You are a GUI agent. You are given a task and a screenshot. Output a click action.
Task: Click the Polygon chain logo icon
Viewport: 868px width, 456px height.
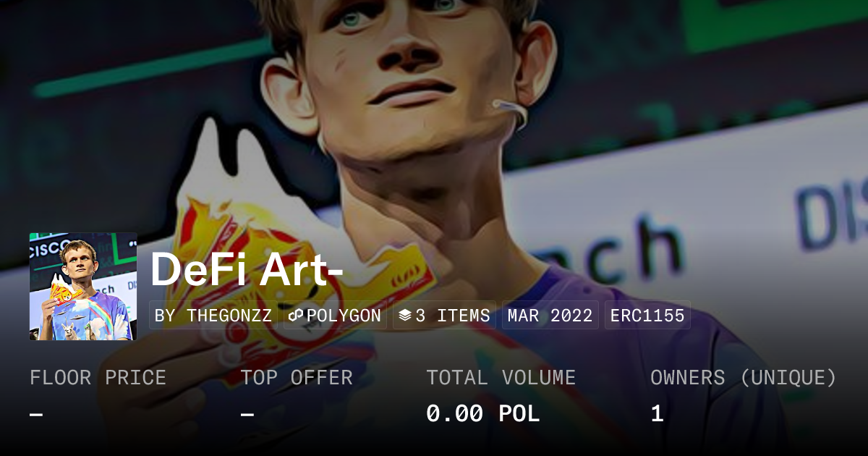click(295, 316)
